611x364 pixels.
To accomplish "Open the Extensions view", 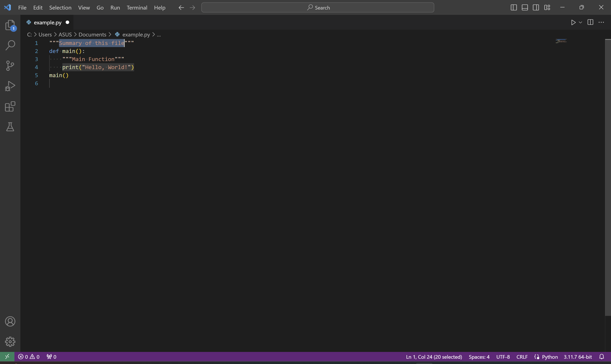I will (x=10, y=106).
